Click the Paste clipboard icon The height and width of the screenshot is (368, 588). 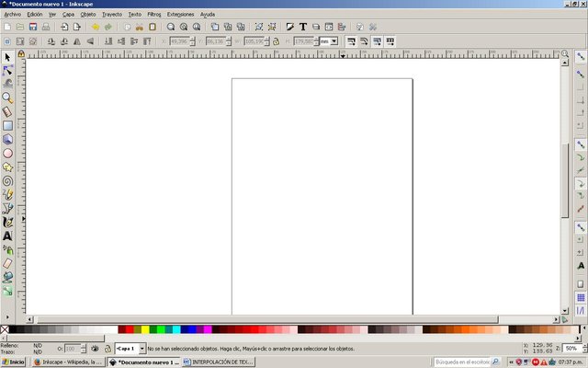pyautogui.click(x=153, y=27)
